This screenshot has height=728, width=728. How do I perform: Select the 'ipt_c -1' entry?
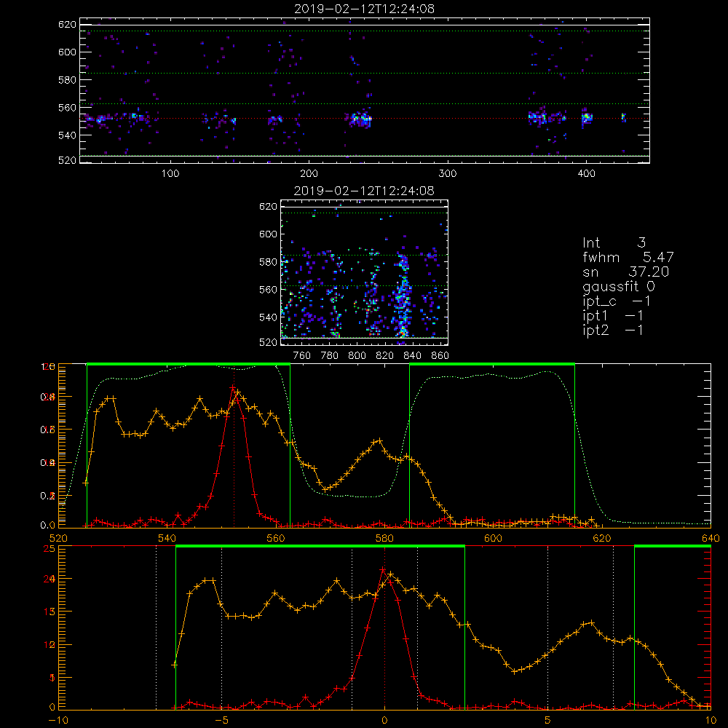[x=616, y=302]
